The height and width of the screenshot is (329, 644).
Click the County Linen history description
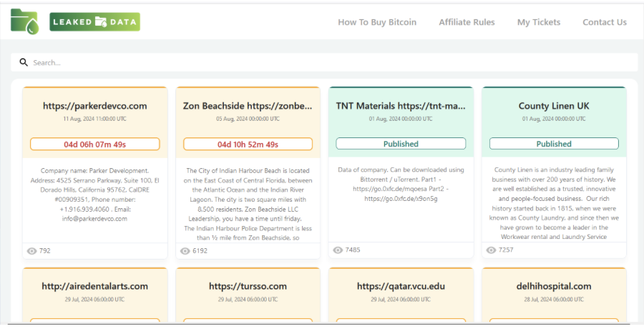tap(554, 203)
